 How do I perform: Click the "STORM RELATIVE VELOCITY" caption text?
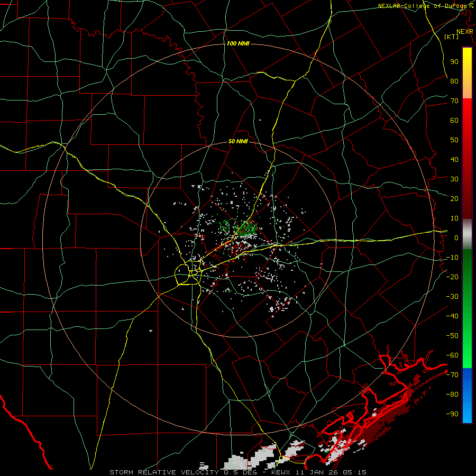[164, 472]
